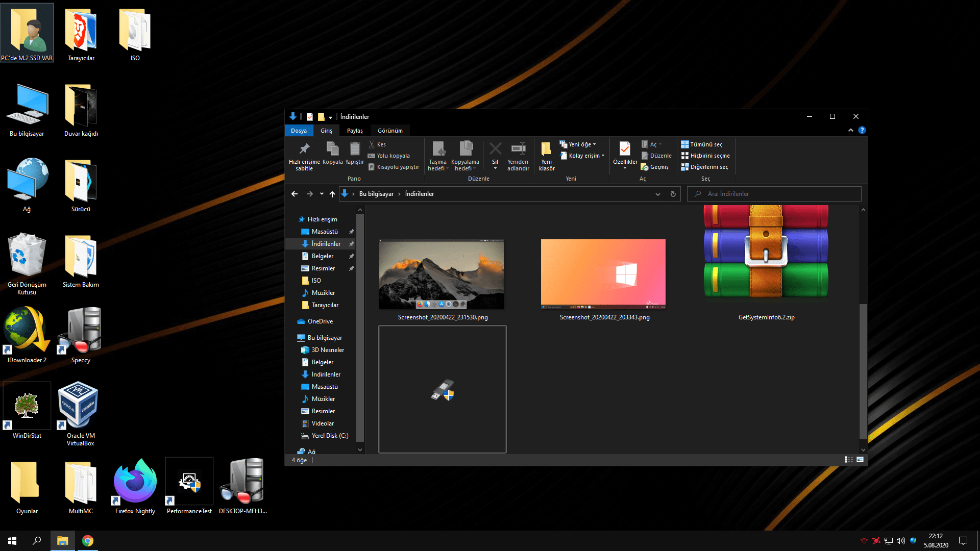Click the refresh icon in the address bar
This screenshot has width=980, height=551.
673,194
